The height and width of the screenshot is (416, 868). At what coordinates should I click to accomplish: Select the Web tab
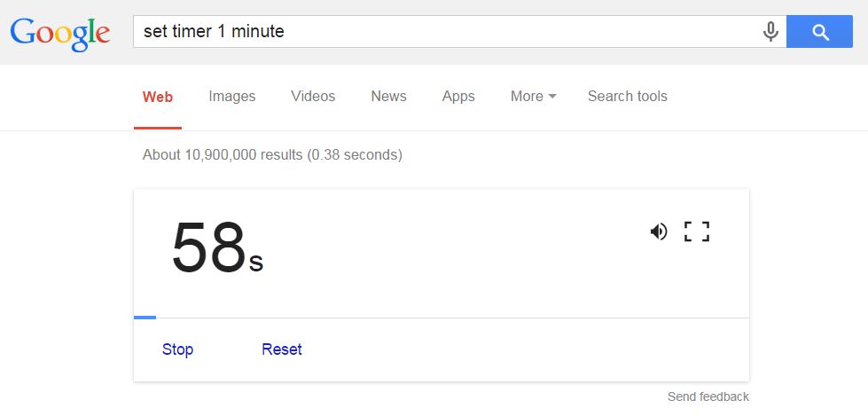pos(158,97)
